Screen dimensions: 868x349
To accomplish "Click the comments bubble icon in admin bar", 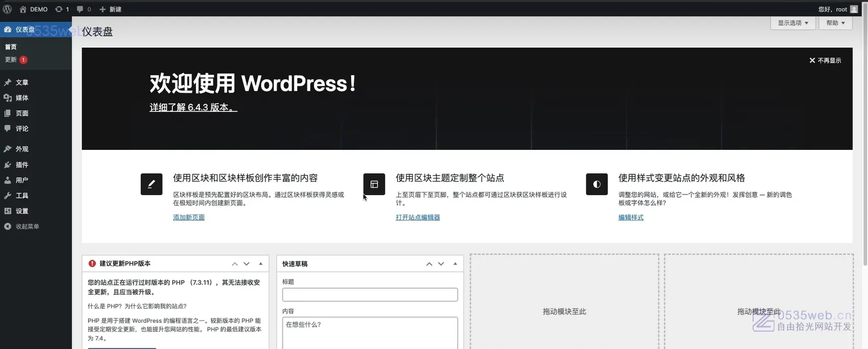I will 80,9.
